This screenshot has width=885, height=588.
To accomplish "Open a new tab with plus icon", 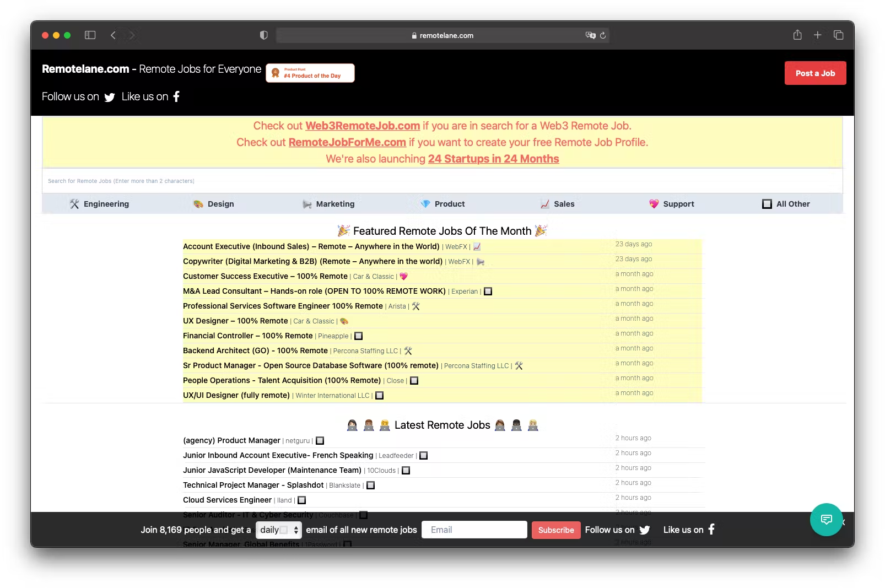I will [x=818, y=35].
